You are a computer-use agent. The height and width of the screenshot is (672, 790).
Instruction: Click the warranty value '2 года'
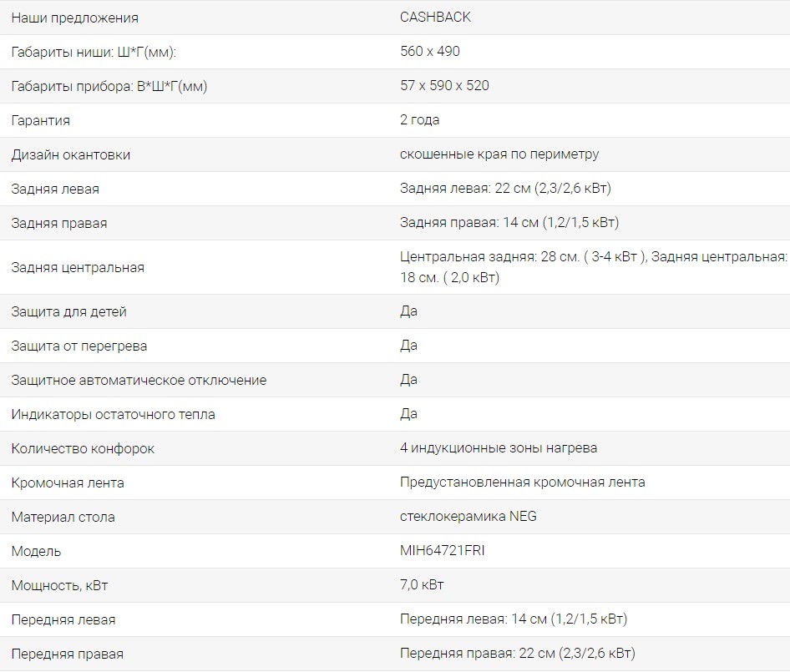419,120
